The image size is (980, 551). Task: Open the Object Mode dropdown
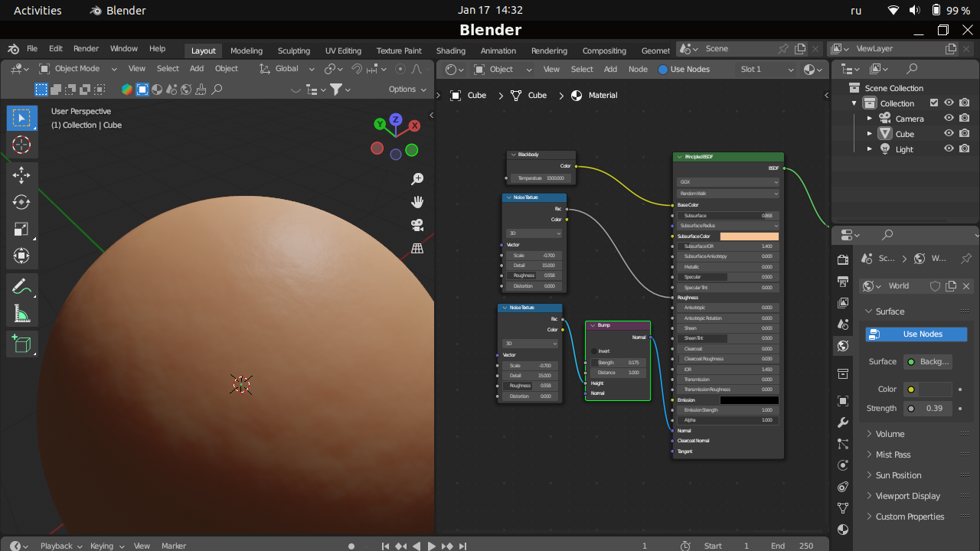click(x=78, y=69)
